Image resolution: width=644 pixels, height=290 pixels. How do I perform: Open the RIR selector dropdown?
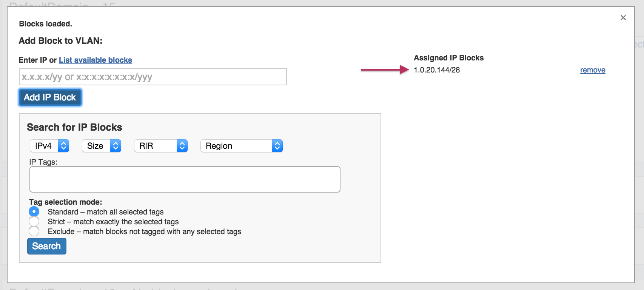[160, 146]
